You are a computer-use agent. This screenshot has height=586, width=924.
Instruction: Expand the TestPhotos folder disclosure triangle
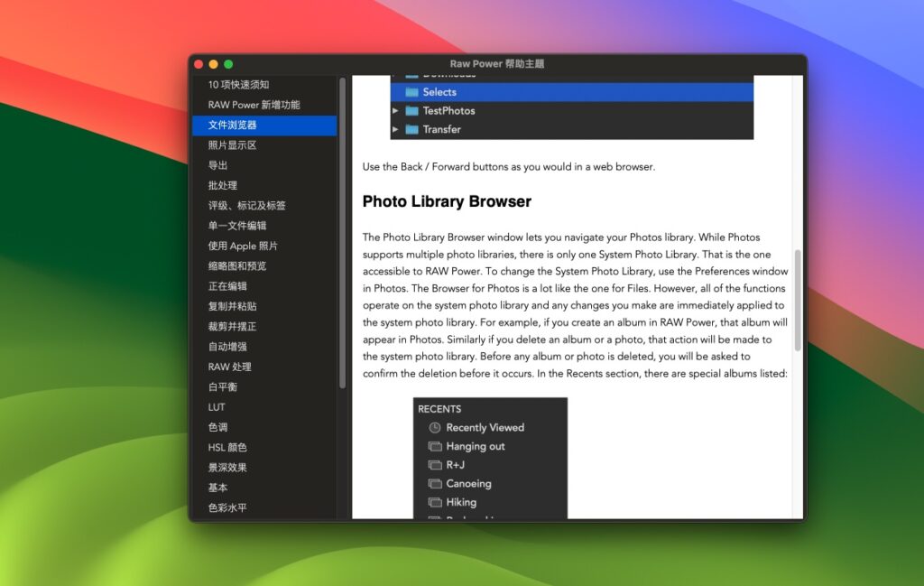[x=398, y=110]
